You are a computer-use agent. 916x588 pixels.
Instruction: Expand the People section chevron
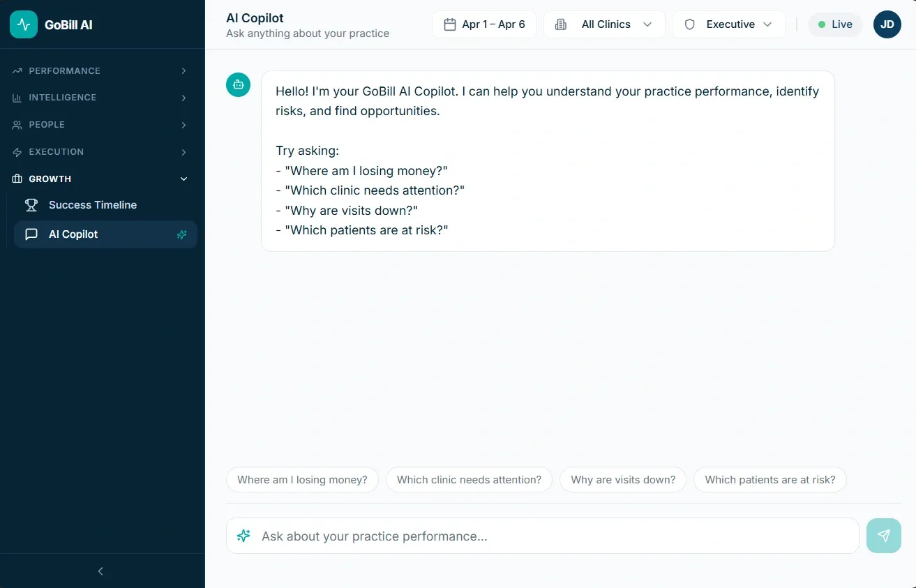pyautogui.click(x=183, y=125)
